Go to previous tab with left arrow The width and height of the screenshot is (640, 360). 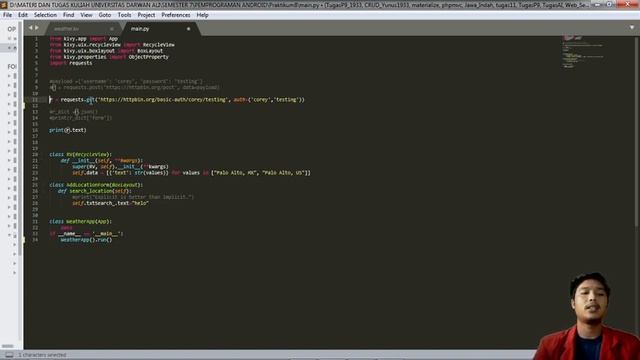coord(30,28)
